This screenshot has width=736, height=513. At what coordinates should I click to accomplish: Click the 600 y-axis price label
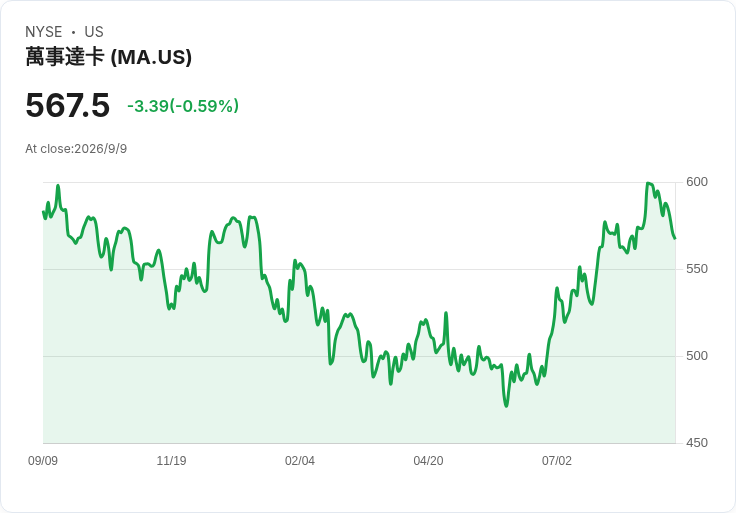coord(697,182)
